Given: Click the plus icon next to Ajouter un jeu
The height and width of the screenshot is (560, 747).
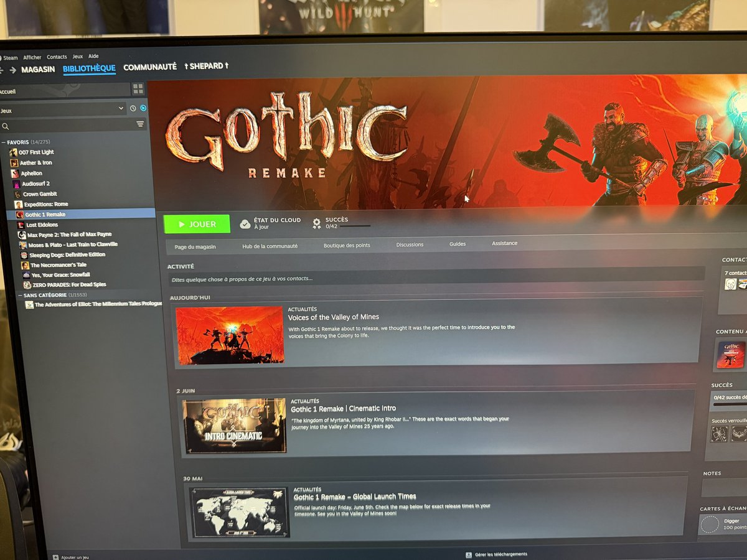Looking at the screenshot, I should coord(55,558).
